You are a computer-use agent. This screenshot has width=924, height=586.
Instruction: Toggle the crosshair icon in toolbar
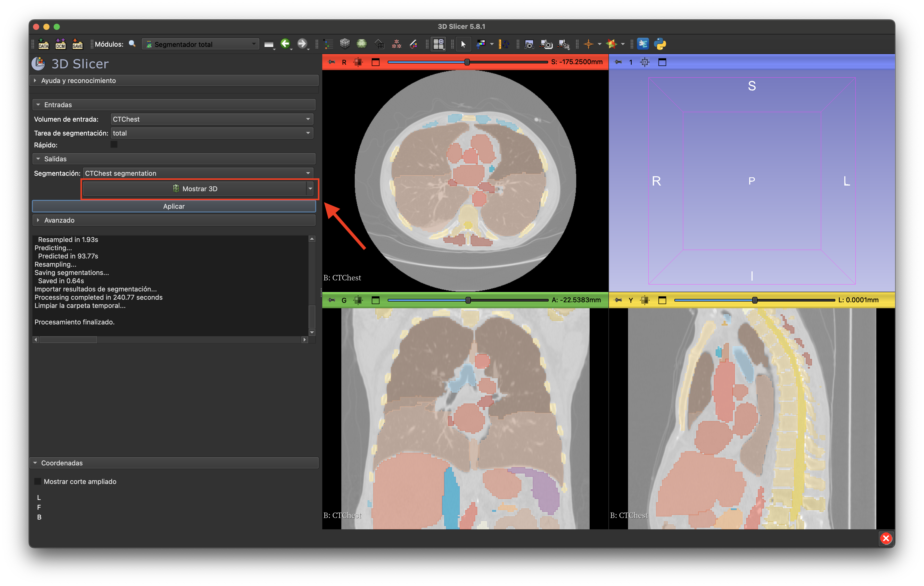pyautogui.click(x=588, y=44)
